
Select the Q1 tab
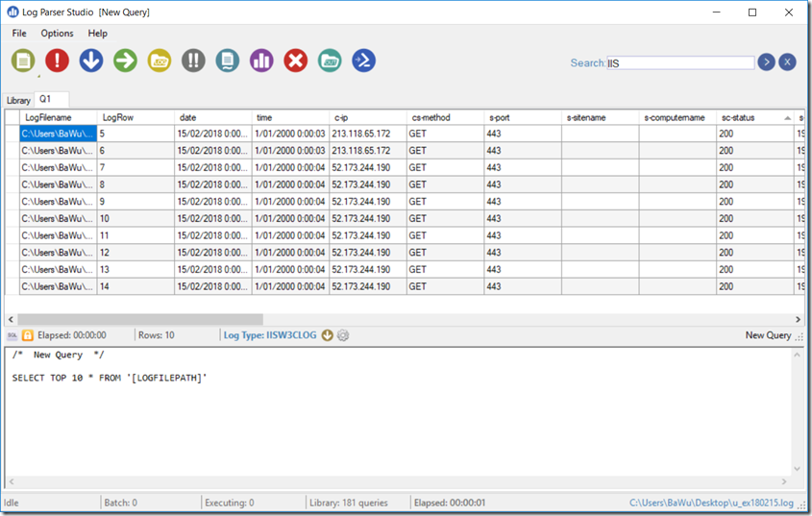(x=51, y=99)
